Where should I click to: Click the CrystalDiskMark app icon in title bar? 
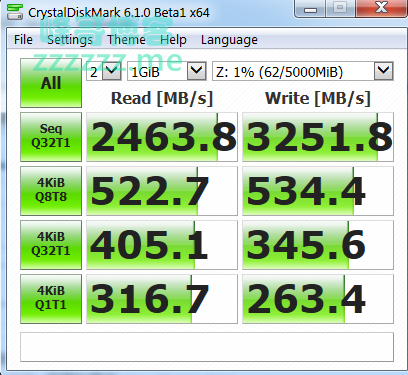15,12
